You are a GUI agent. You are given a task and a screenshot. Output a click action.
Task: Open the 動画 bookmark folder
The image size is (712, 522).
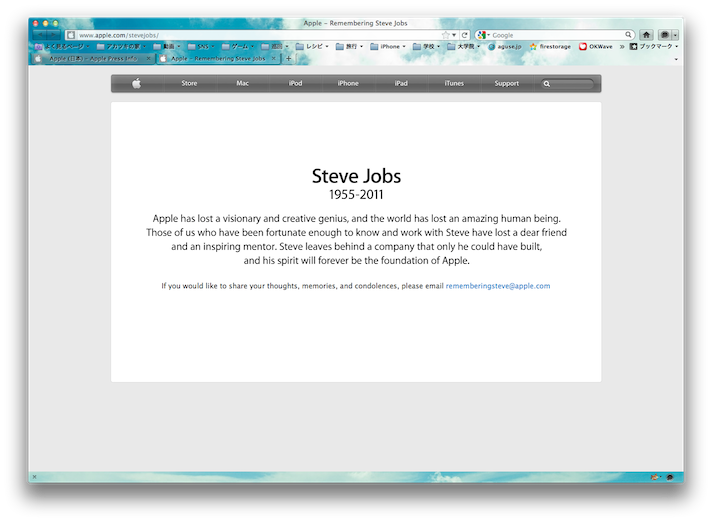pyautogui.click(x=167, y=46)
